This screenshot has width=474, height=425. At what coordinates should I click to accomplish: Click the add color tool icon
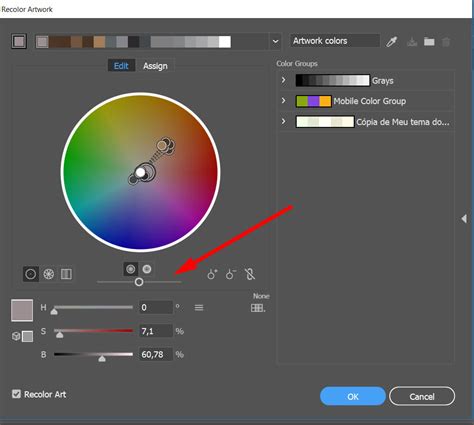click(x=212, y=274)
